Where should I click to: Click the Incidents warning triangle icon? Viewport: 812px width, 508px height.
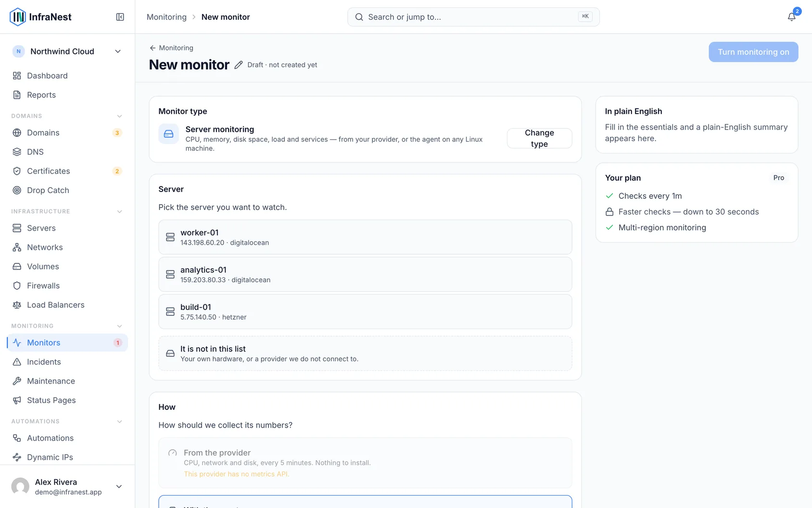(17, 362)
